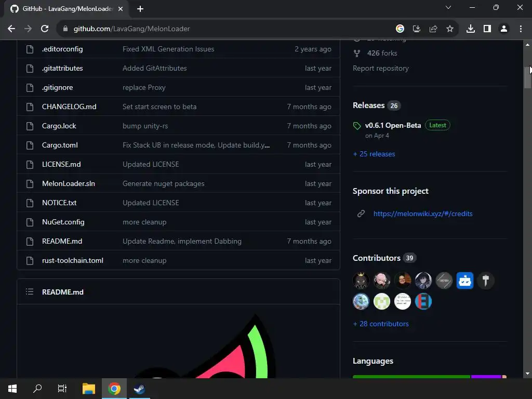Click the green language bar segment
Image resolution: width=532 pixels, height=399 pixels.
click(411, 377)
